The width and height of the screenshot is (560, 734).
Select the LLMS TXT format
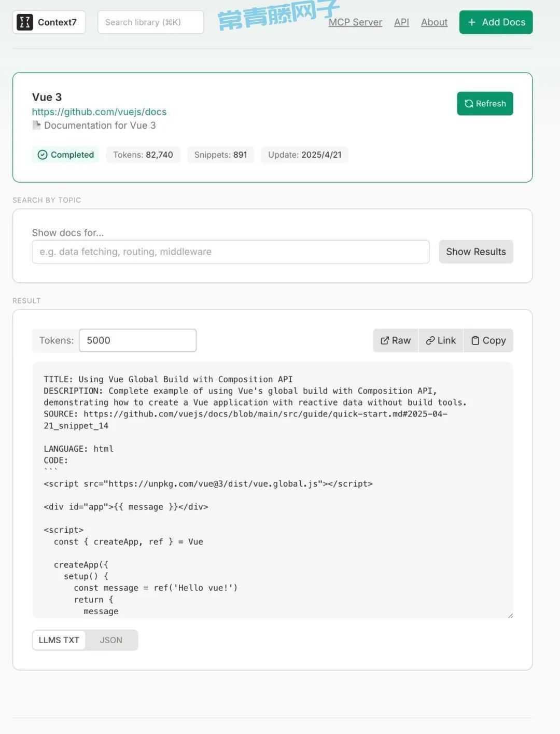(x=59, y=640)
